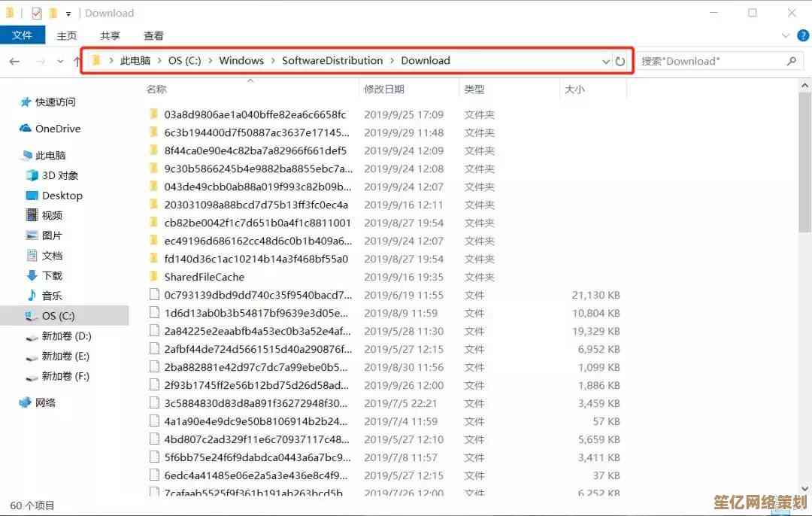Open OneDrive in the navigation pane
Image resolution: width=812 pixels, height=516 pixels.
coord(57,129)
